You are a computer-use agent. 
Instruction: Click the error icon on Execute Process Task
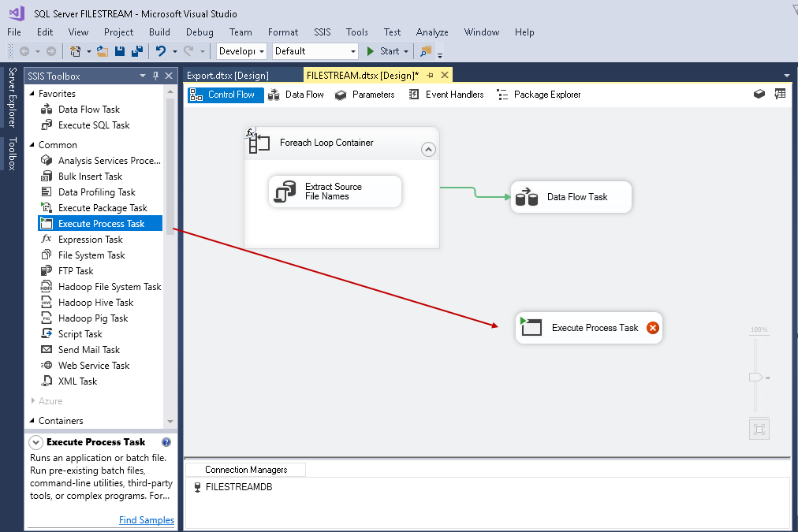(x=652, y=328)
